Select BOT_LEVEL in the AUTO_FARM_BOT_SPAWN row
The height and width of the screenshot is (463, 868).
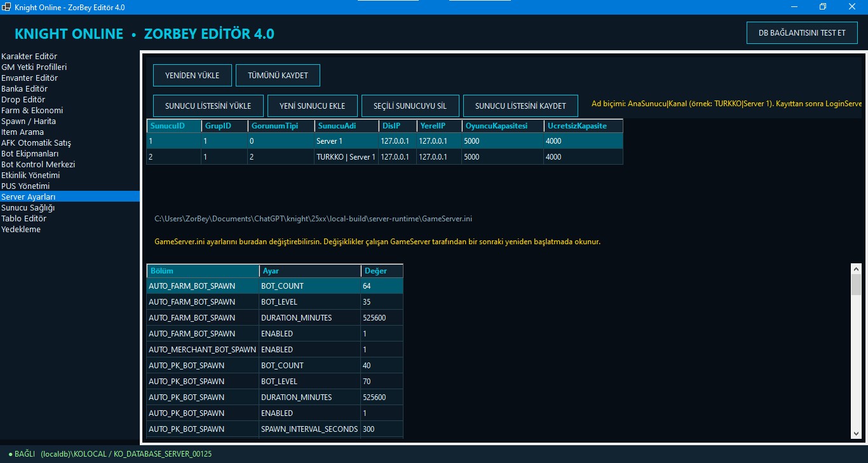309,301
